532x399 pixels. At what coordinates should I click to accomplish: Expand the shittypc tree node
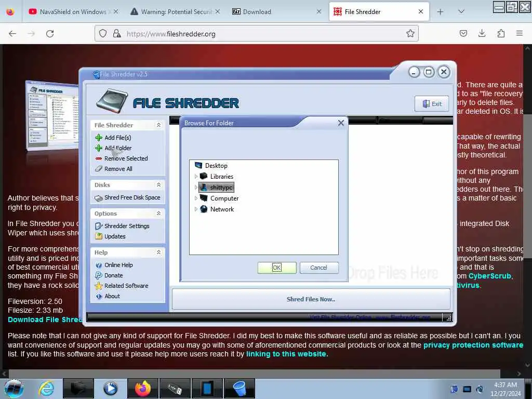tap(196, 187)
